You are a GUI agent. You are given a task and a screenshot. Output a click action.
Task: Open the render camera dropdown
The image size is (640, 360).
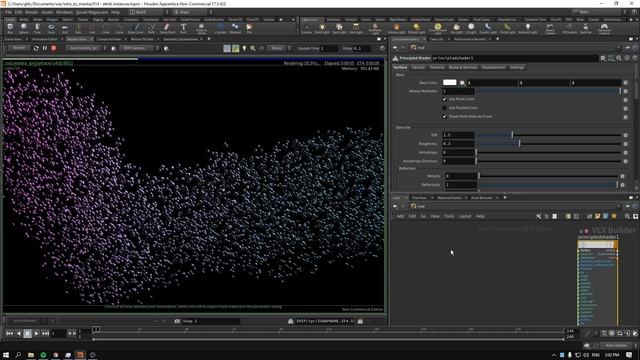click(x=138, y=48)
